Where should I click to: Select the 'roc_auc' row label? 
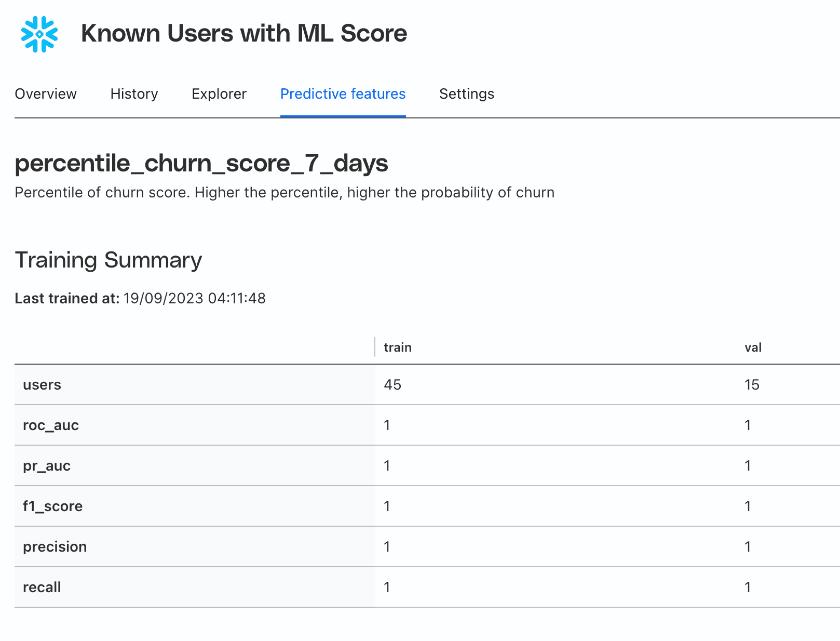pyautogui.click(x=51, y=425)
